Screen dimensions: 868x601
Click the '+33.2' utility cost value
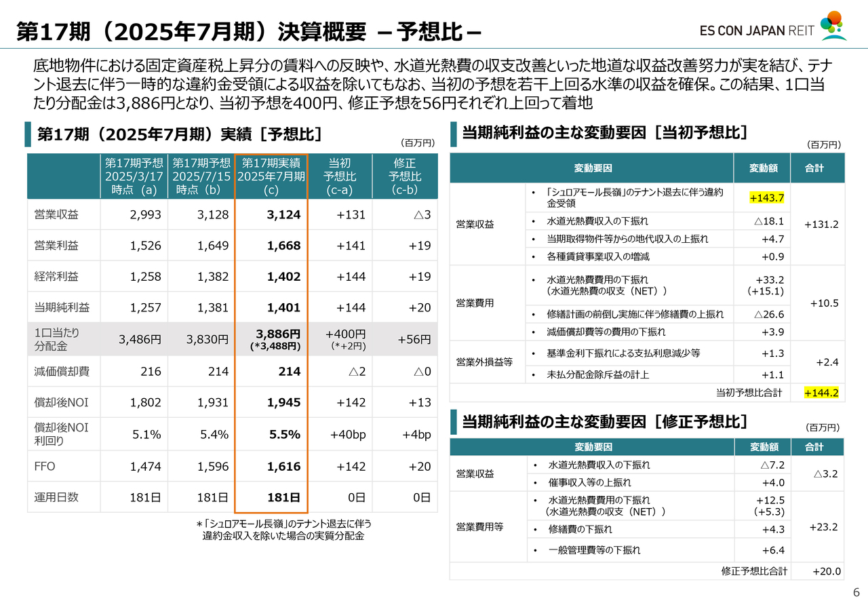click(770, 279)
